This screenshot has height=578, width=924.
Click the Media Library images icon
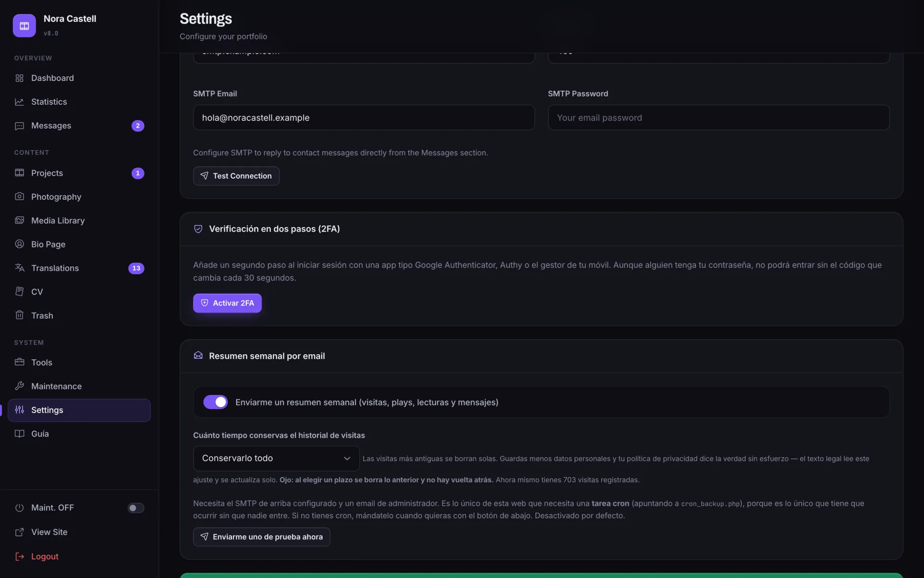pos(19,221)
